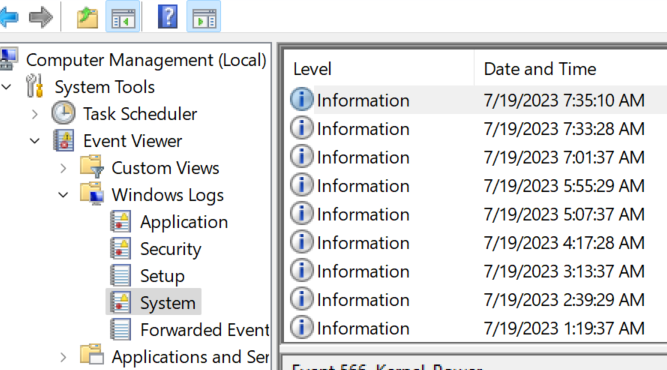Select event dated 7/19/2023 2:39:29 AM
The image size is (667, 370).
(x=564, y=300)
